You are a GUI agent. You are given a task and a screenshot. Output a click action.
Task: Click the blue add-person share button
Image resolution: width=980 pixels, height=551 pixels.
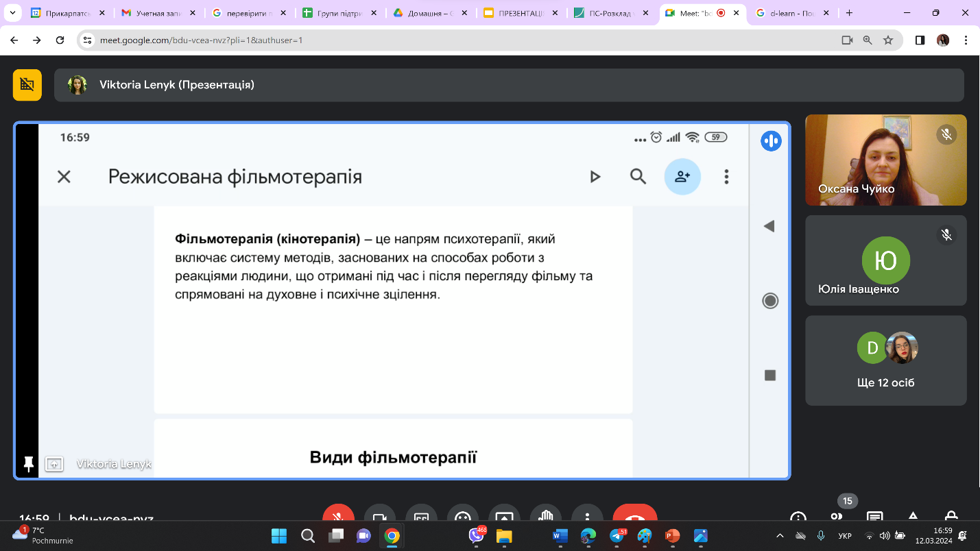tap(682, 177)
